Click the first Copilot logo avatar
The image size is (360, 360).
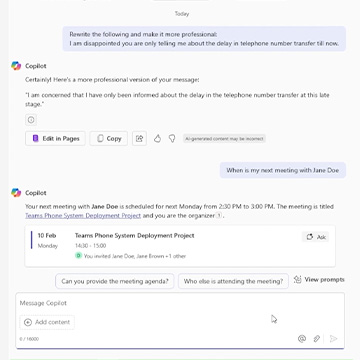click(16, 66)
